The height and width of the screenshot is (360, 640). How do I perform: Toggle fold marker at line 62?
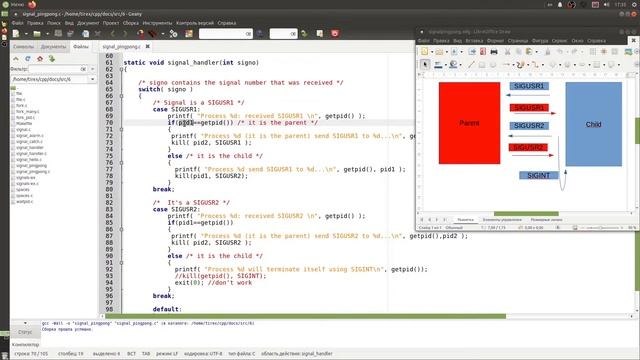[x=121, y=69]
